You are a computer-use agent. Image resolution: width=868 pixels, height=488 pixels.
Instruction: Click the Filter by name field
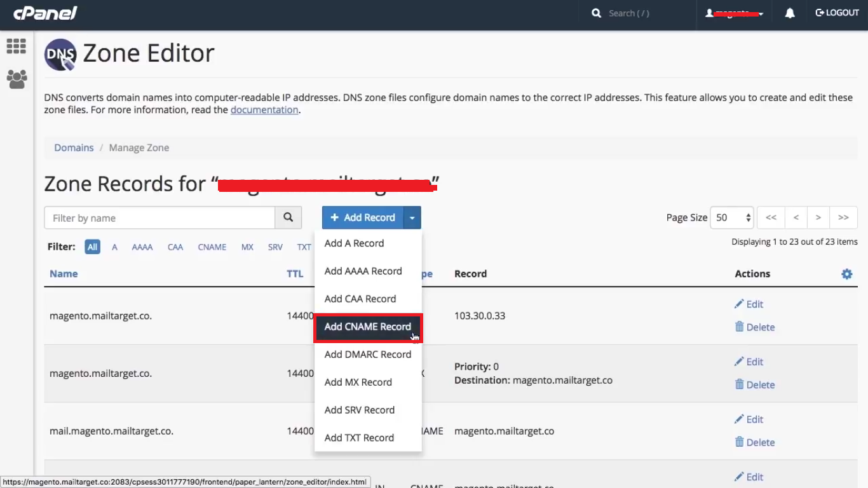coord(159,217)
